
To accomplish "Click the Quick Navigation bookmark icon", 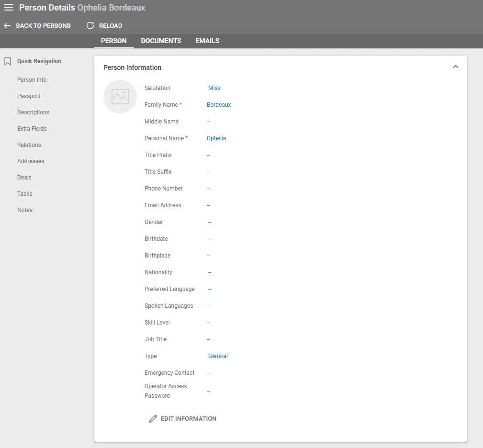I will tap(8, 61).
